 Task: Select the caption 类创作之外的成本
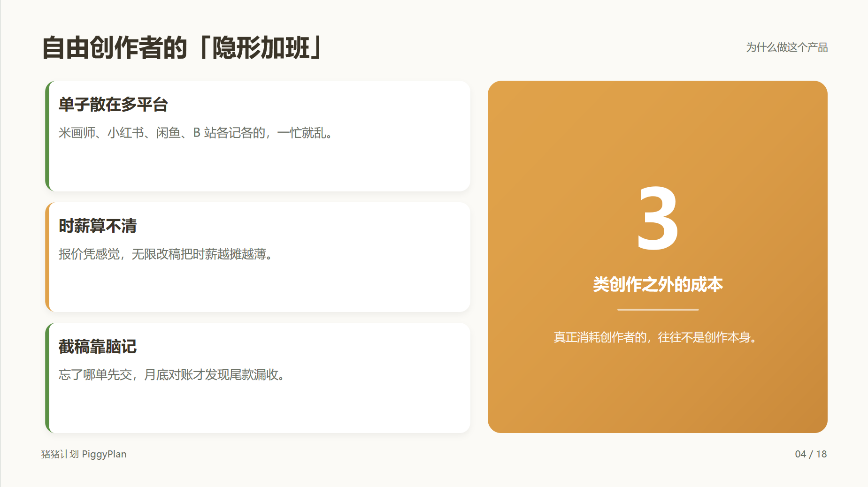[658, 285]
